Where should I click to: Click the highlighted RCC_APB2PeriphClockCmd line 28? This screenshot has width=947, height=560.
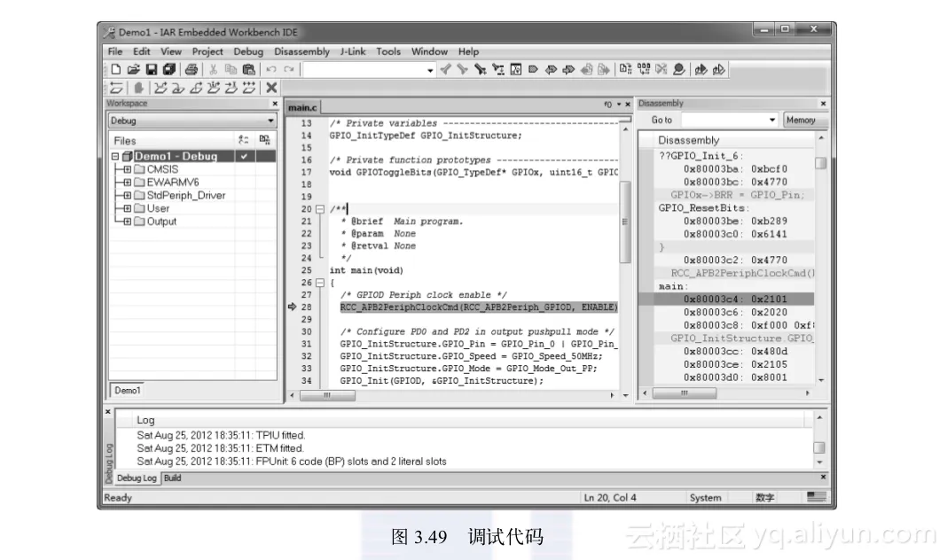[479, 307]
